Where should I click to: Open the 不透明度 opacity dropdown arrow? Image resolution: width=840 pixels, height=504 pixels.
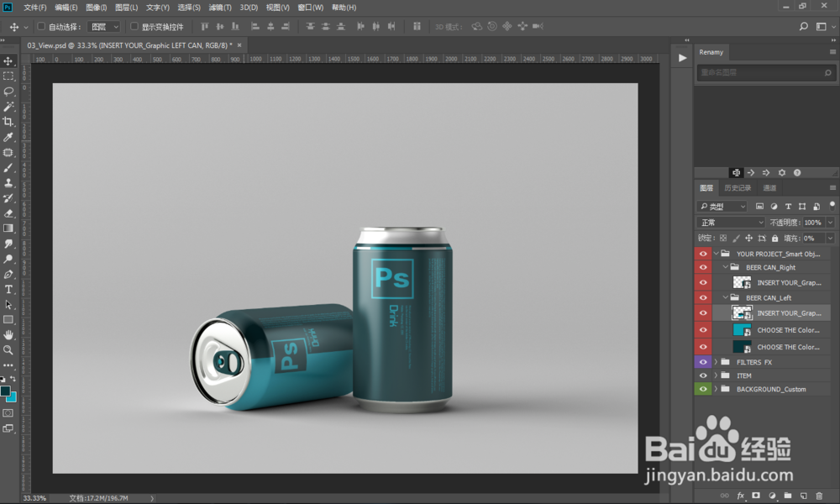831,223
